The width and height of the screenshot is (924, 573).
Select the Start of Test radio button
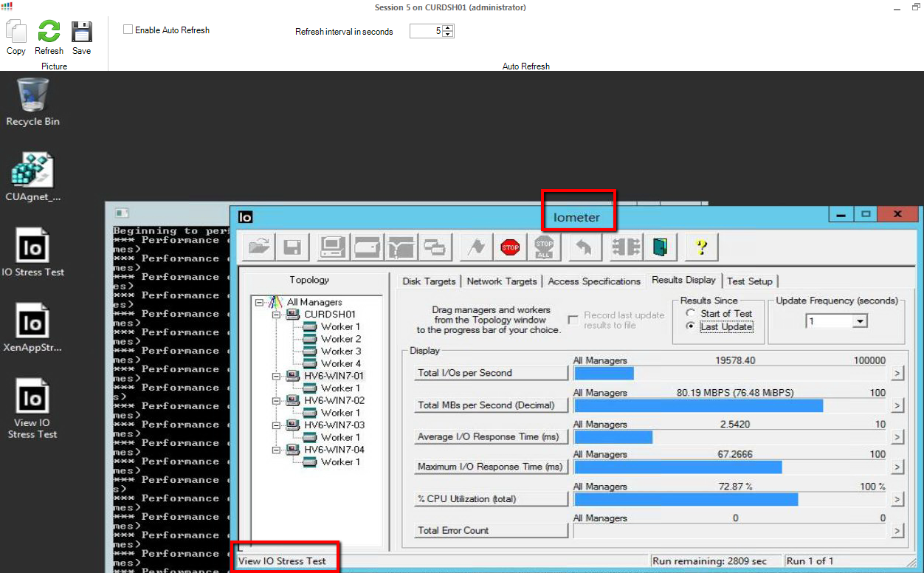point(692,314)
